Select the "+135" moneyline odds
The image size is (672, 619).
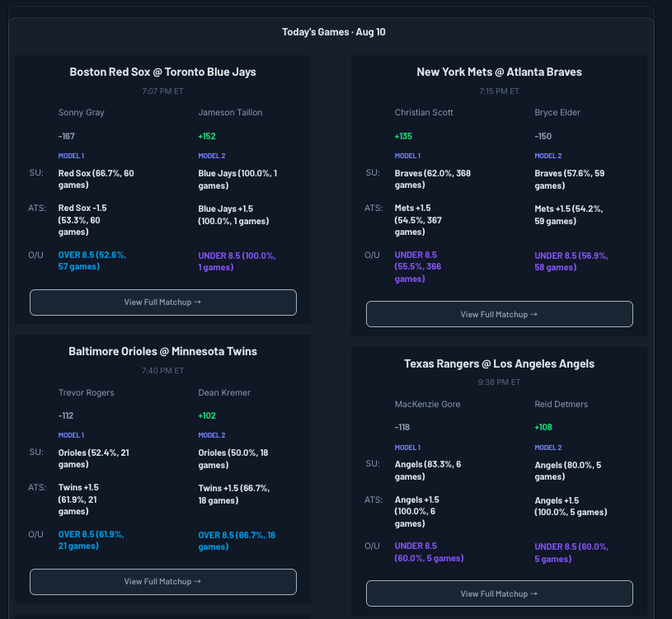coord(403,136)
